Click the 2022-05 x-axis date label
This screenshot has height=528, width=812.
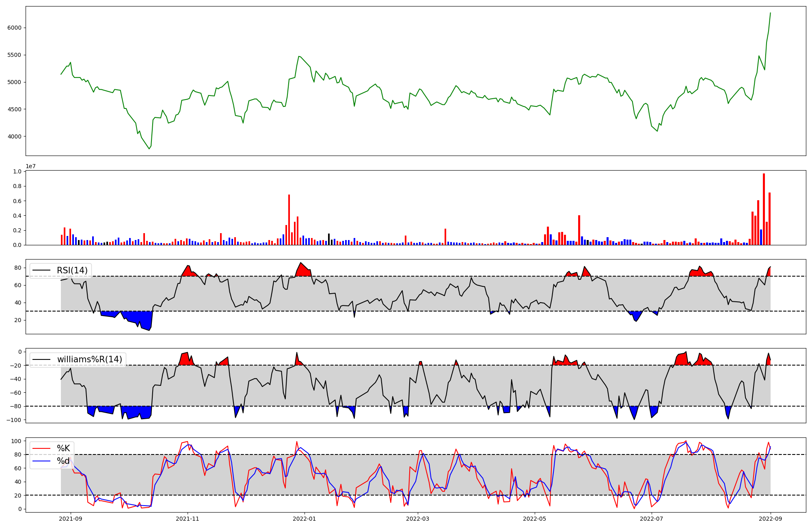tap(534, 519)
